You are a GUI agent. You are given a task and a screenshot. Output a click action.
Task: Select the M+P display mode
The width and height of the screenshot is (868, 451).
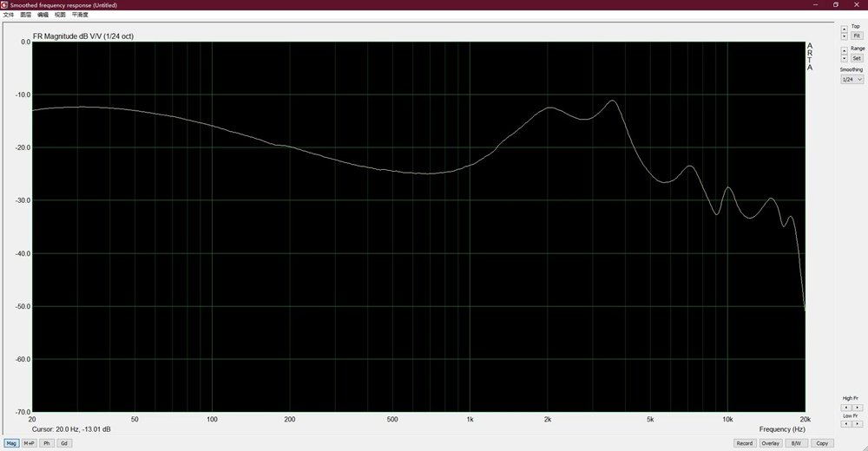click(29, 443)
